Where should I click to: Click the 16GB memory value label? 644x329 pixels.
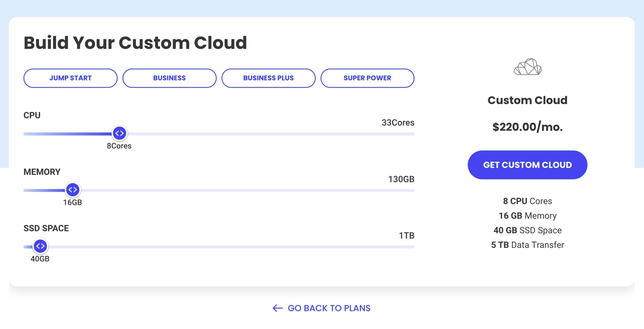[72, 202]
